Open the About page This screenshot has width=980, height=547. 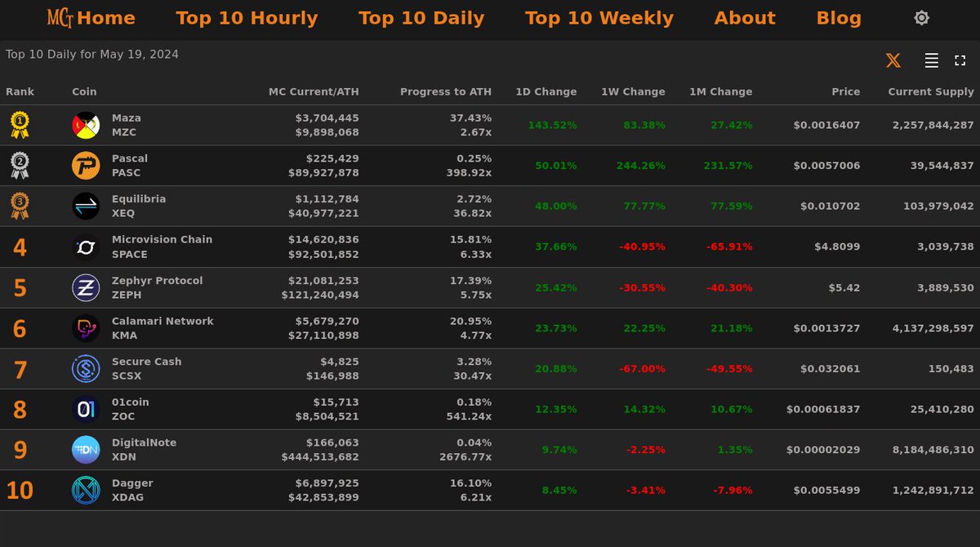point(745,18)
